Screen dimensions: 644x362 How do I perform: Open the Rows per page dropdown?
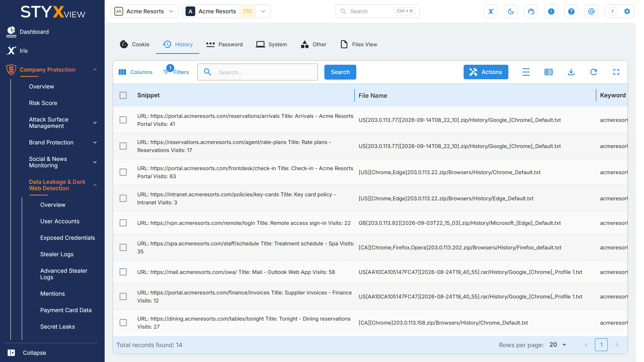(x=558, y=345)
